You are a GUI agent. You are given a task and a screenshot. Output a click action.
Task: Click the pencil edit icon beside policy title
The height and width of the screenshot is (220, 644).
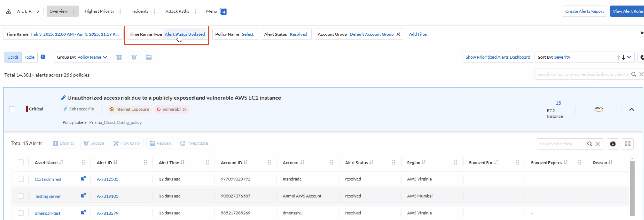tap(63, 98)
